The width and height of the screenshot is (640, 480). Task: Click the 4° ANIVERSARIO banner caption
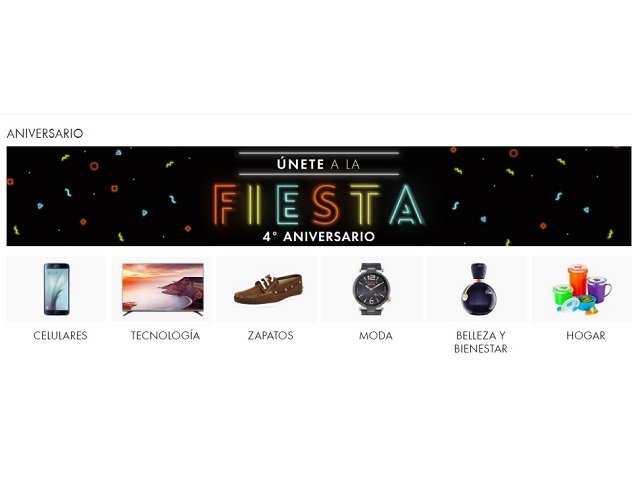319,237
